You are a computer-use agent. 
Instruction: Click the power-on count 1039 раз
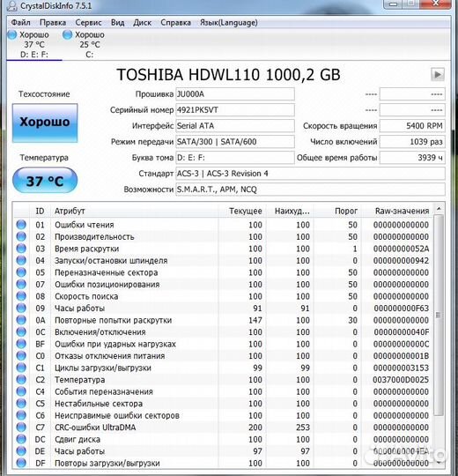pos(412,142)
